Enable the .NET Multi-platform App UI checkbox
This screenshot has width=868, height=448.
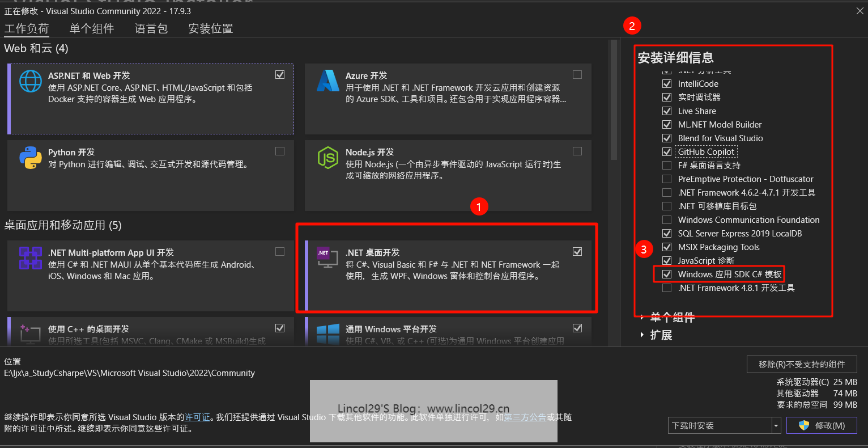tap(280, 251)
